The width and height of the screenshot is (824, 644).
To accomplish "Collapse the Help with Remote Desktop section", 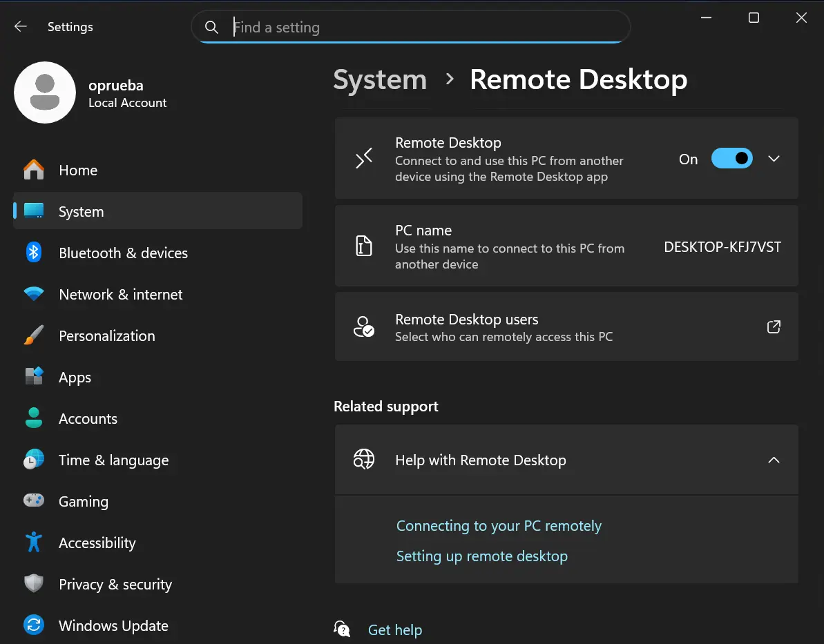I will point(774,460).
